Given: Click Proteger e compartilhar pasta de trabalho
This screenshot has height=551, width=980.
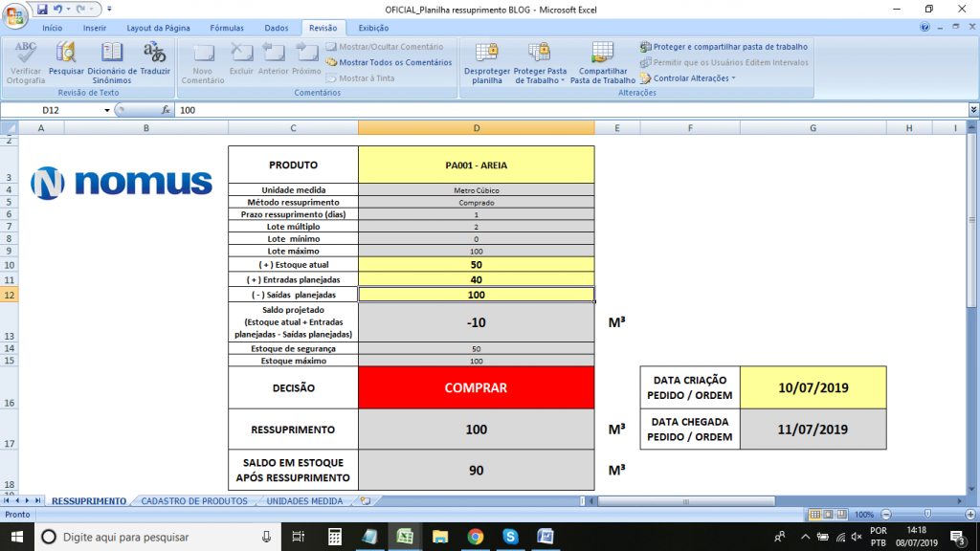Looking at the screenshot, I should (724, 46).
